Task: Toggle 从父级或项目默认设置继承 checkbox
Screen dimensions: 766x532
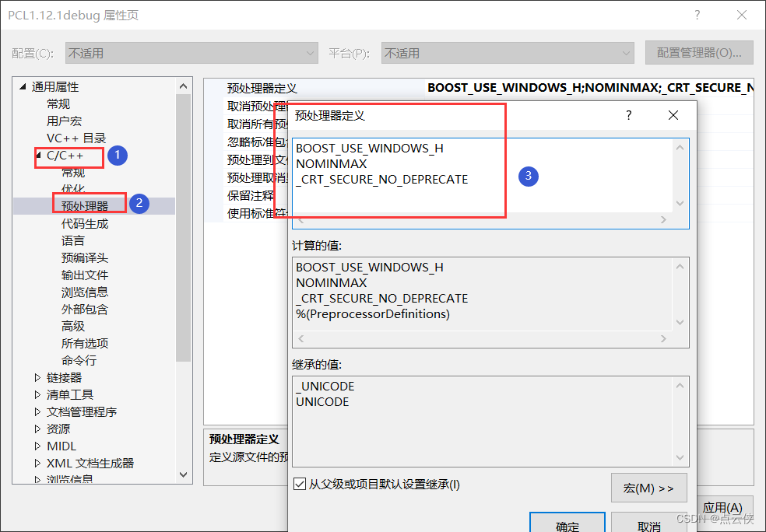Action: [x=300, y=485]
